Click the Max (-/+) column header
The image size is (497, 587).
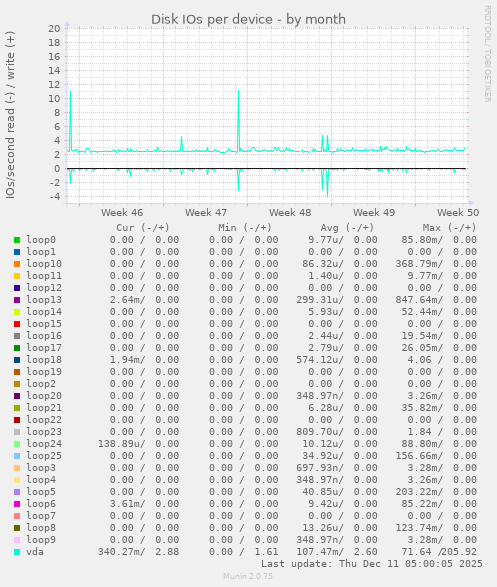[x=449, y=228]
